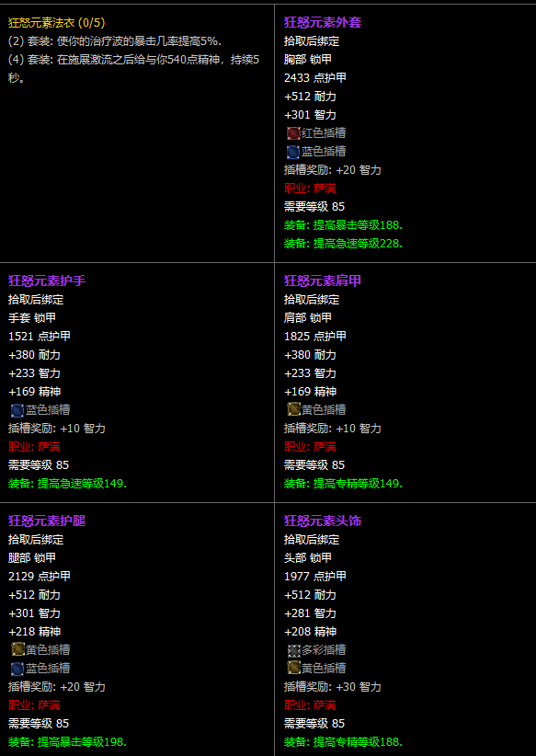Viewport: 536px width, 756px height.
Task: Select '1521 点护甲' armor value
Action: point(39,336)
